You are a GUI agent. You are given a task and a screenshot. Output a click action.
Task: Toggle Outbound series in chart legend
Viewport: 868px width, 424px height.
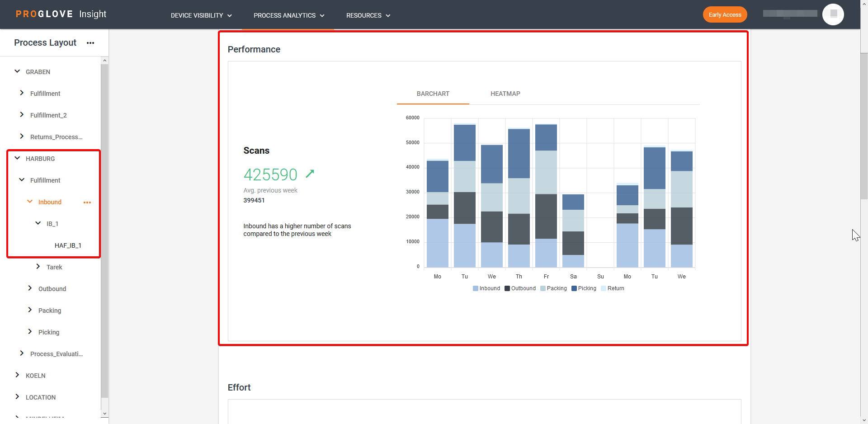point(520,288)
